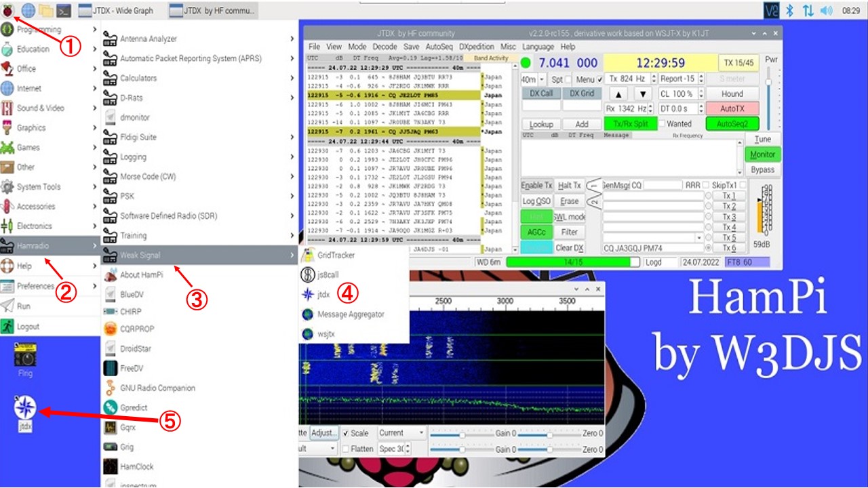Expand the Morse Code (CW) submenu
The image size is (868, 488).
(x=199, y=176)
